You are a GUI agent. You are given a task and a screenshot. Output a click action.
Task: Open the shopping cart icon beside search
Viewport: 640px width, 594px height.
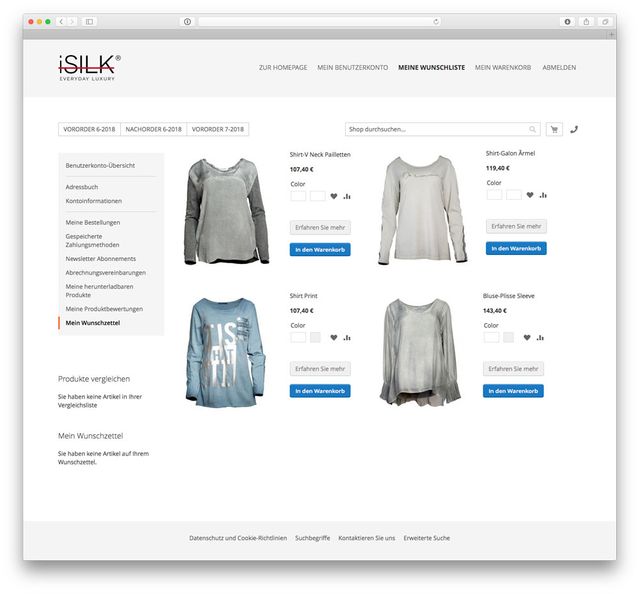click(x=554, y=129)
